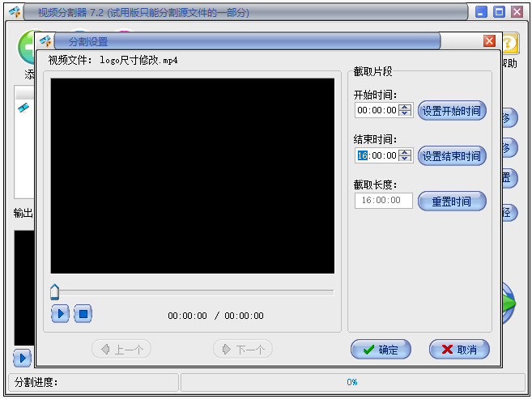Increase start time with up spinner
Image resolution: width=532 pixels, height=399 pixels.
point(406,107)
